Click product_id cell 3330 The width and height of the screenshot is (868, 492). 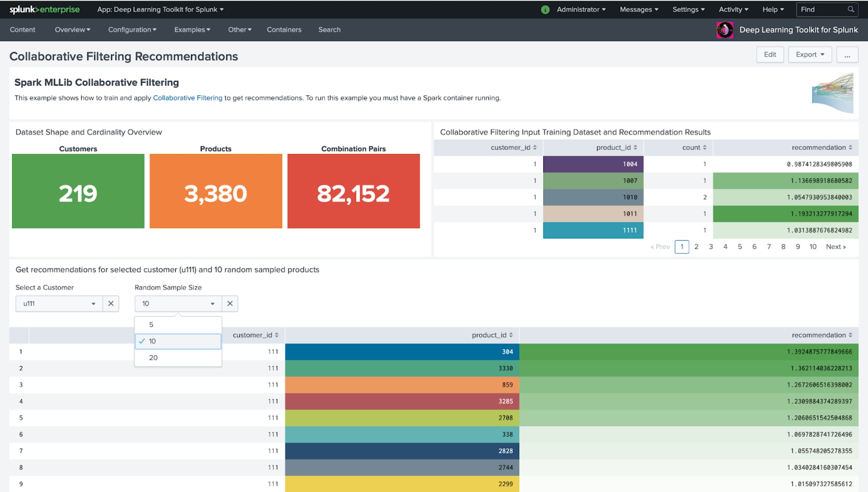[402, 368]
